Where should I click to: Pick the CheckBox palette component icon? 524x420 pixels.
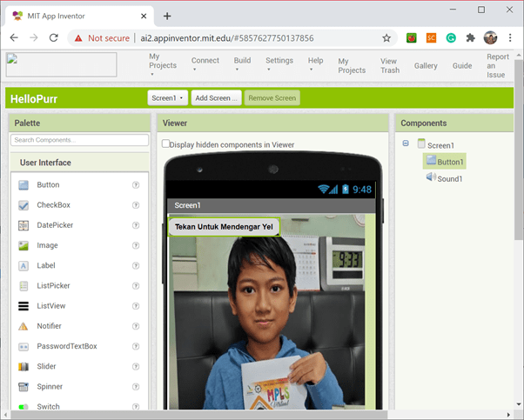[24, 205]
